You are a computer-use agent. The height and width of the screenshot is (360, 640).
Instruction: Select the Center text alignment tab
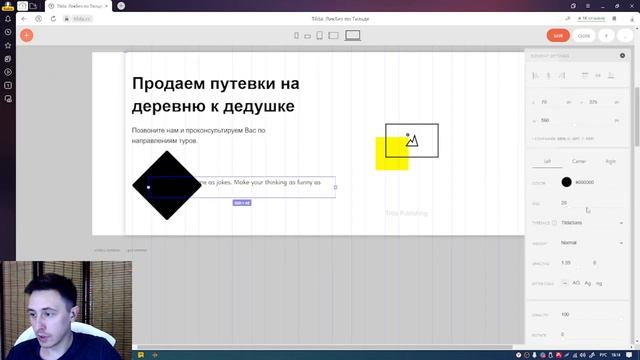pos(579,161)
